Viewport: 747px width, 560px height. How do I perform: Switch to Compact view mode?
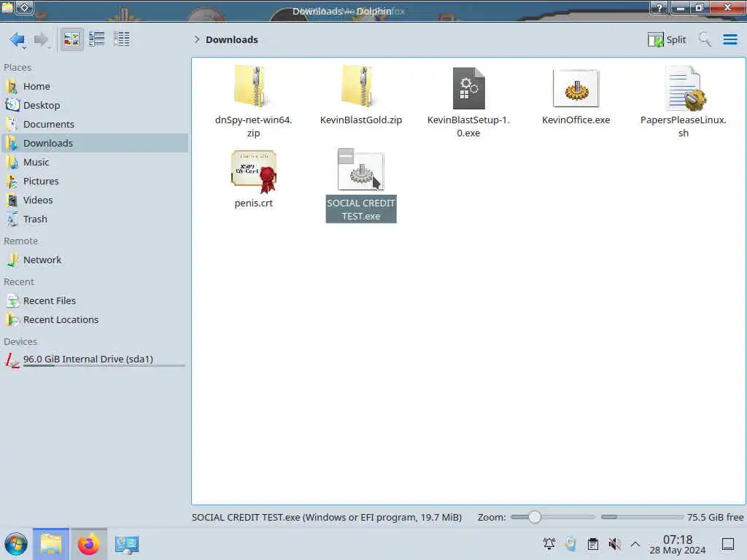pyautogui.click(x=97, y=39)
